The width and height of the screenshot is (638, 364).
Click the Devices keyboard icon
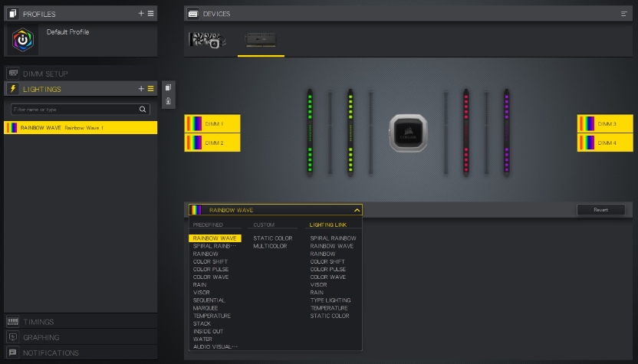(193, 14)
